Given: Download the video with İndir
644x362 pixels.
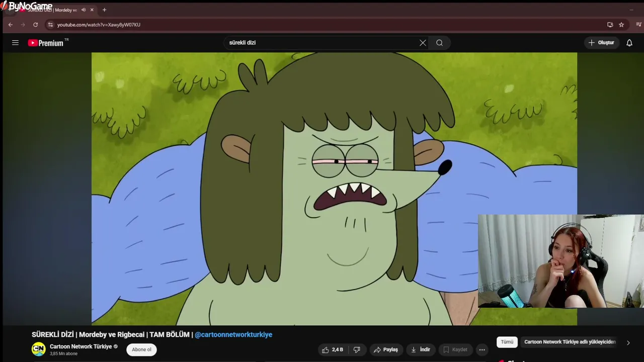Looking at the screenshot, I should (421, 349).
